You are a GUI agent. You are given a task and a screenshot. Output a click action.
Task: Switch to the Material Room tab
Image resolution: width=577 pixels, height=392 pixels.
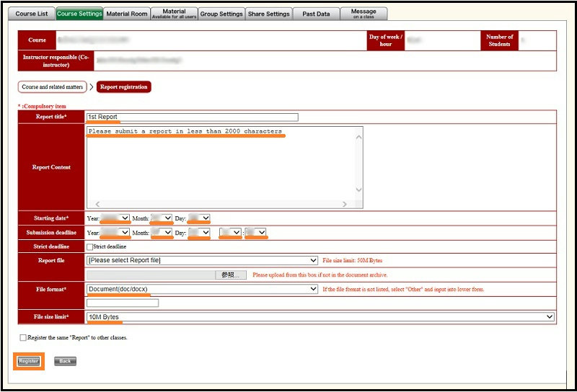126,14
